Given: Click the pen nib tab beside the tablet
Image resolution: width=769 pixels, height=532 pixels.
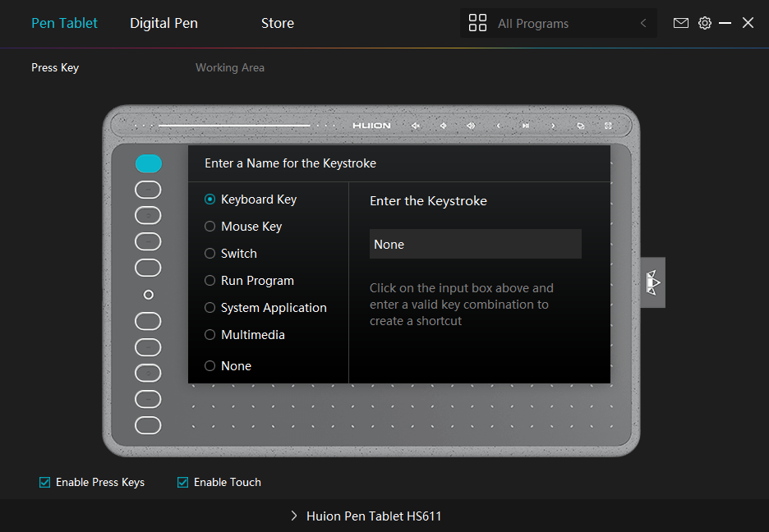Looking at the screenshot, I should [653, 282].
